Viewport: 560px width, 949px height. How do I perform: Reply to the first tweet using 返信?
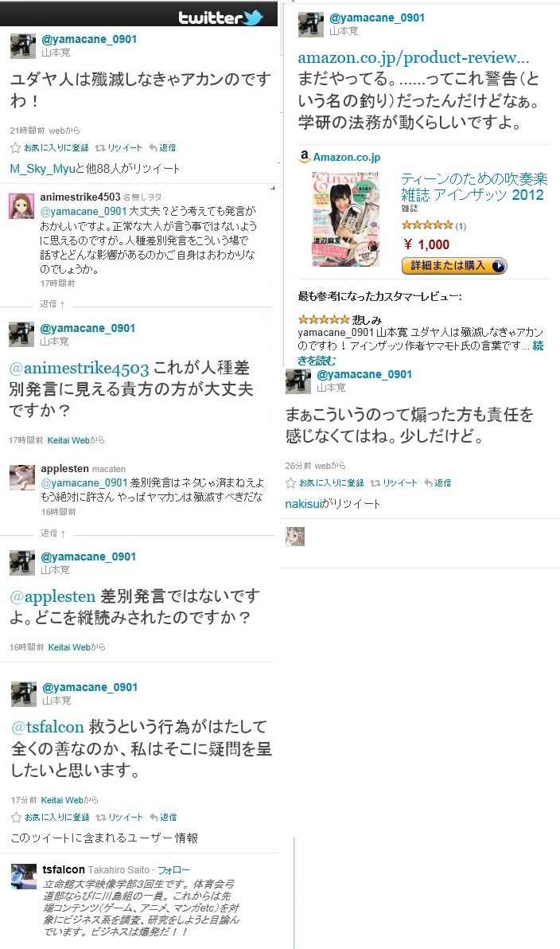pyautogui.click(x=162, y=147)
